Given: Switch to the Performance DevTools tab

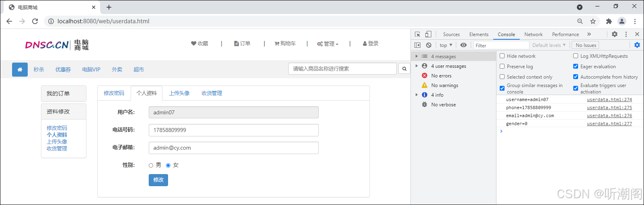Looking at the screenshot, I should [566, 35].
